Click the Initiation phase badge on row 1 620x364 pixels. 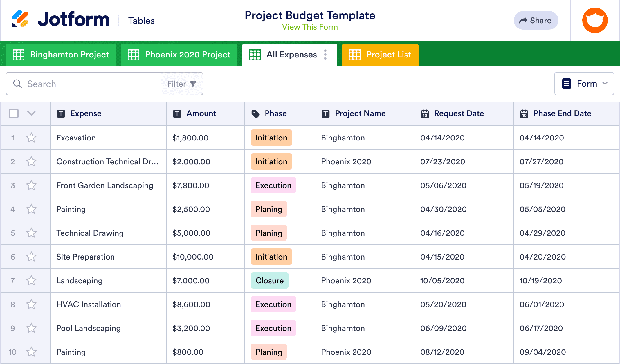[271, 137]
